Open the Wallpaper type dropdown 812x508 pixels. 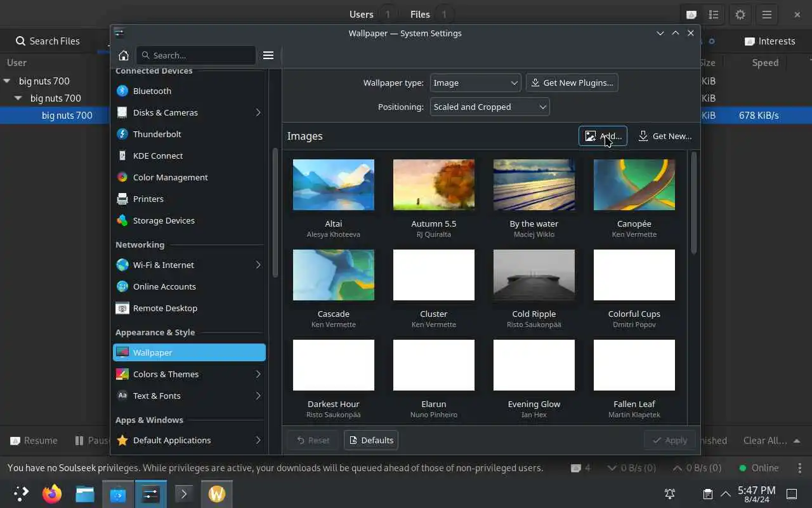[x=475, y=83]
